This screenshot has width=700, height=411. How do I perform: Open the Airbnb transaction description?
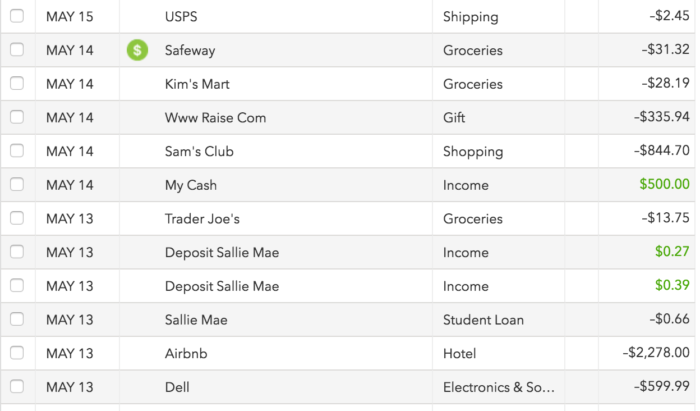(x=186, y=353)
